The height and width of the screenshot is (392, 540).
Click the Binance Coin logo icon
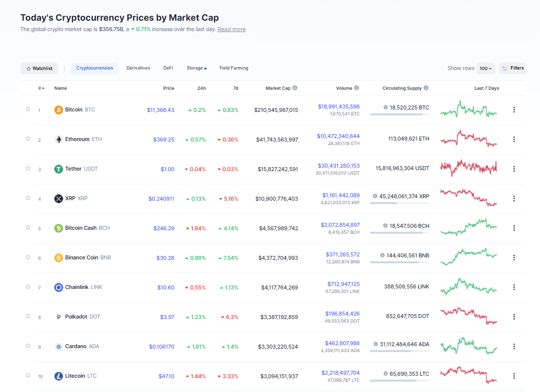[x=59, y=258]
